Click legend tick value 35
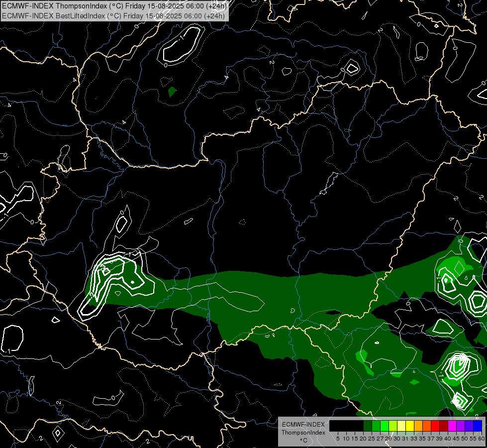The height and width of the screenshot is (448, 487). [422, 439]
